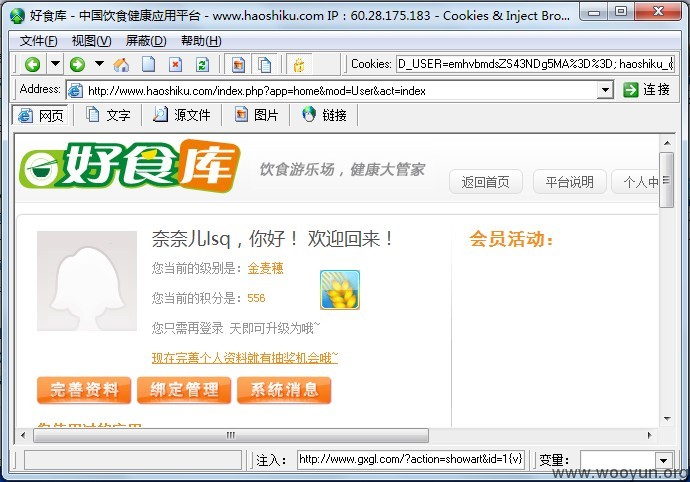Click the 金麦穗 level link
The width and height of the screenshot is (690, 482).
265,268
